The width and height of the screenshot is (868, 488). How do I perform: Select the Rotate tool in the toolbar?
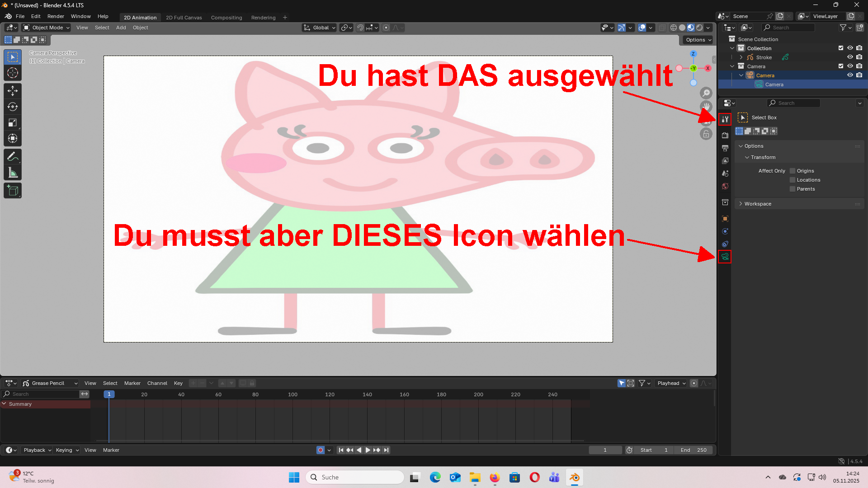[13, 107]
